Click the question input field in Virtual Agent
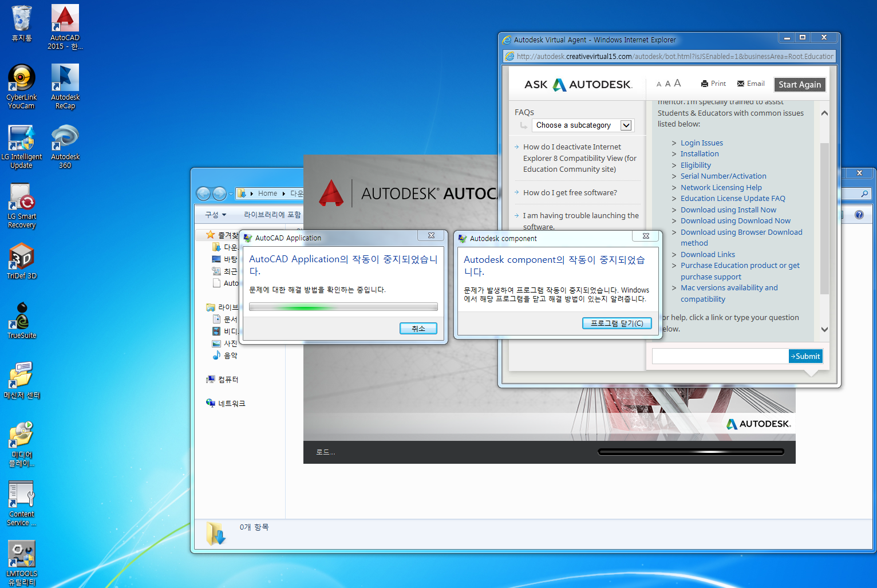 tap(720, 356)
